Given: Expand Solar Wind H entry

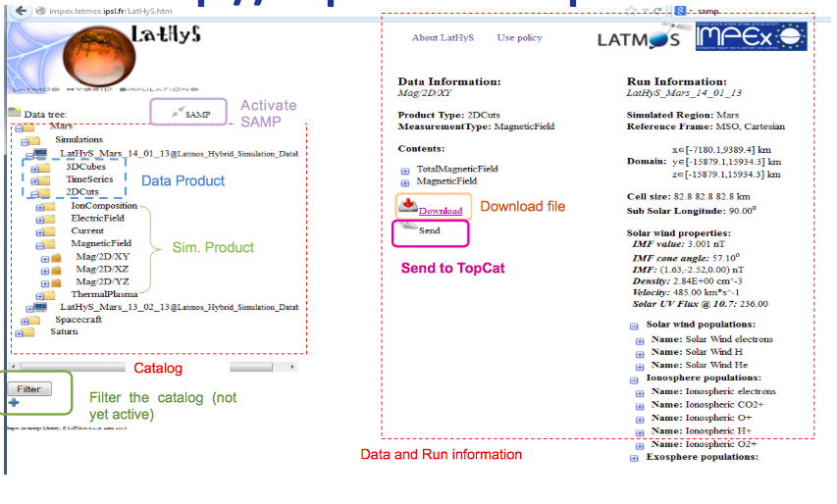Looking at the screenshot, I should pyautogui.click(x=640, y=354).
